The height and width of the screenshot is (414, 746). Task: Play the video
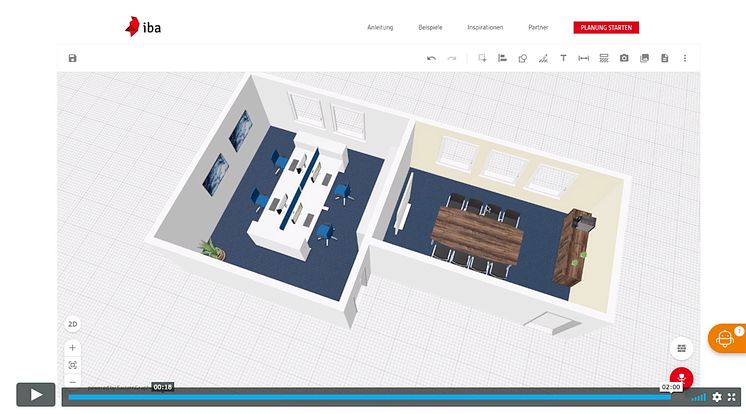[x=36, y=394]
